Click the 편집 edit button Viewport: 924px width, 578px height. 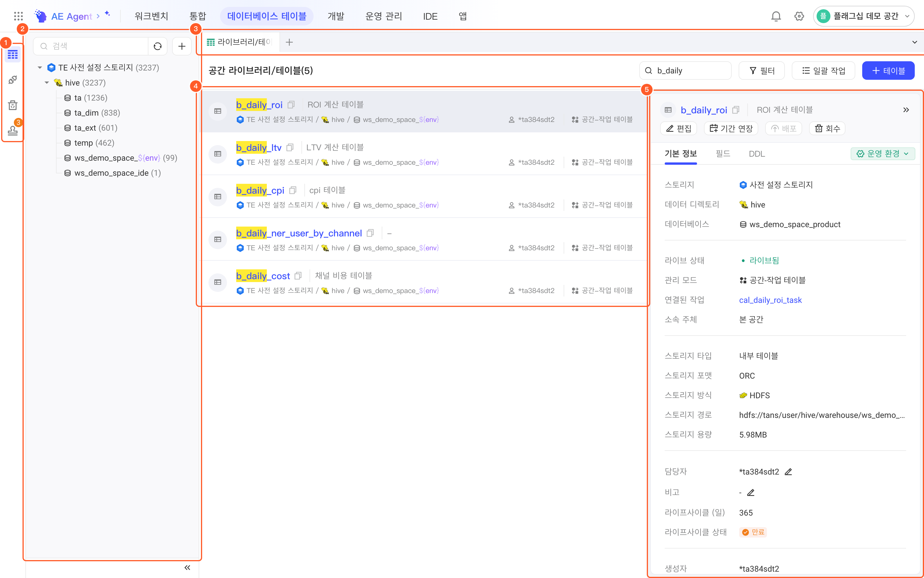[x=679, y=128]
